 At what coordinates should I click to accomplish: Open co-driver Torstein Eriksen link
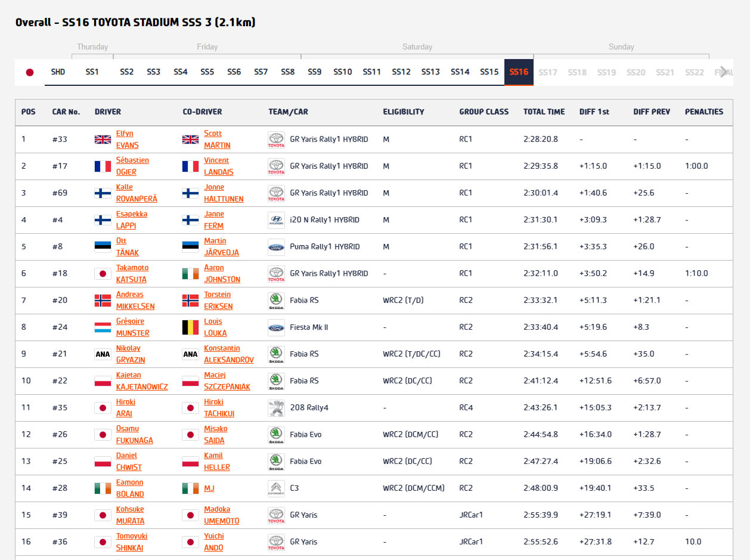coord(218,301)
